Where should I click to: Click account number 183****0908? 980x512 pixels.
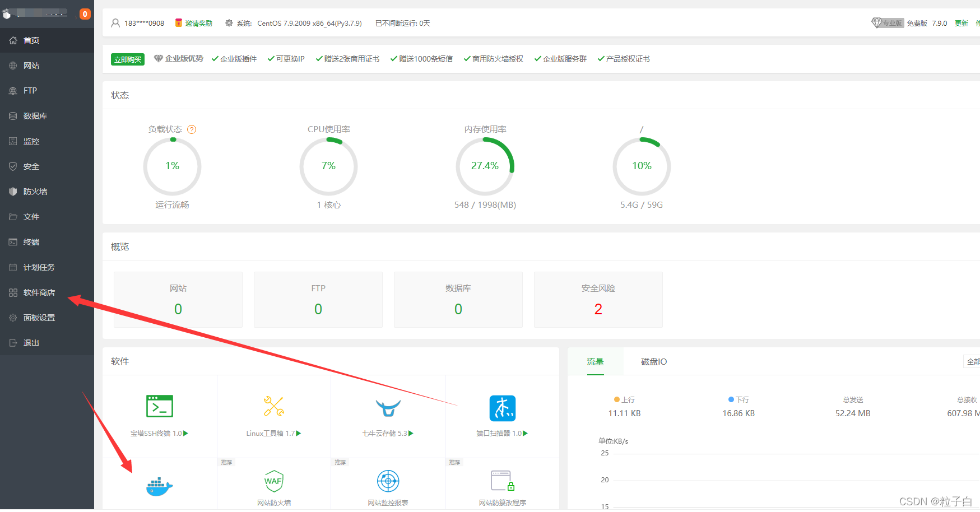pos(144,24)
